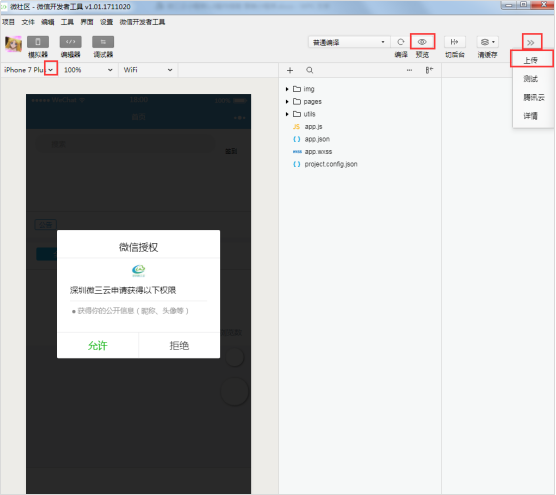Toggle the simulator (模拟器) panel button
Image resolution: width=556 pixels, height=495 pixels.
click(38, 42)
